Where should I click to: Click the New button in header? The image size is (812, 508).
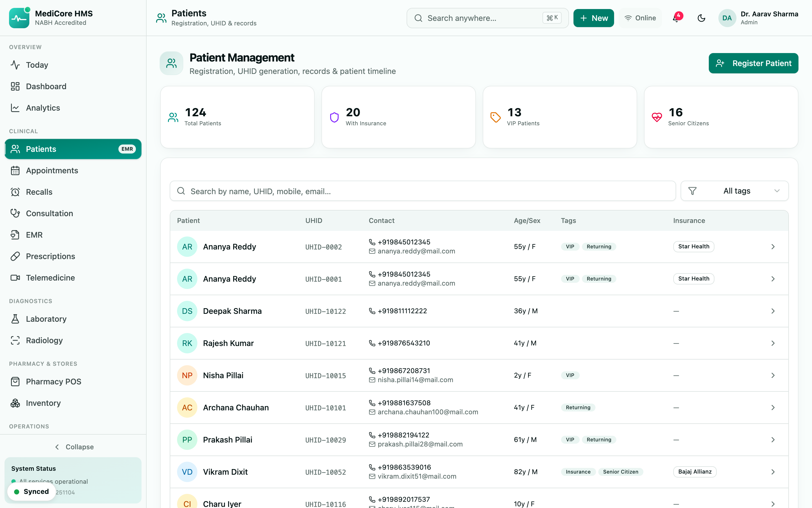[593, 18]
